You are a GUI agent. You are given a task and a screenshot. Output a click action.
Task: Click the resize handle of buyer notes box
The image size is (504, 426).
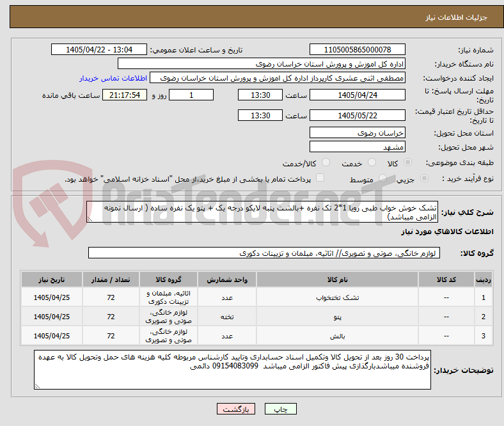(x=37, y=386)
